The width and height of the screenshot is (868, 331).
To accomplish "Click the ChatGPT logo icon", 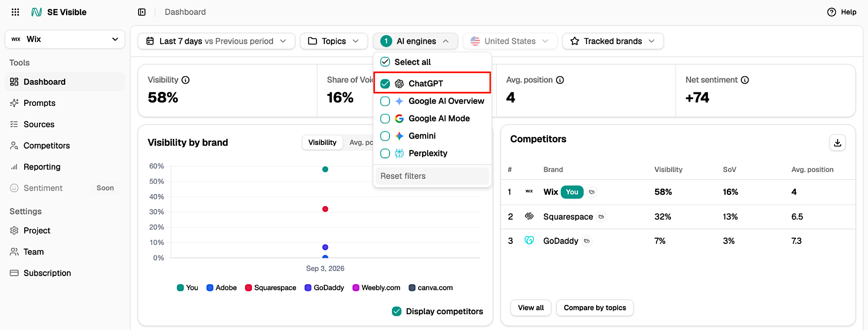I will point(399,84).
